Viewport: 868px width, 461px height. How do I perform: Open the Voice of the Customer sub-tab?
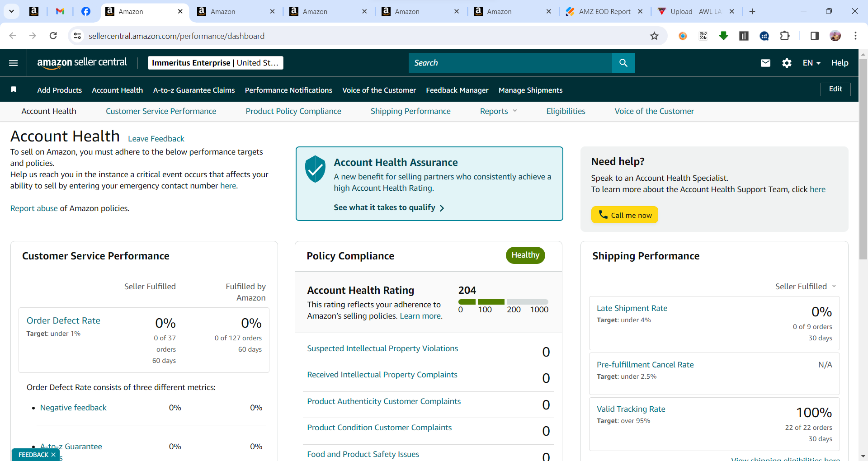click(654, 111)
